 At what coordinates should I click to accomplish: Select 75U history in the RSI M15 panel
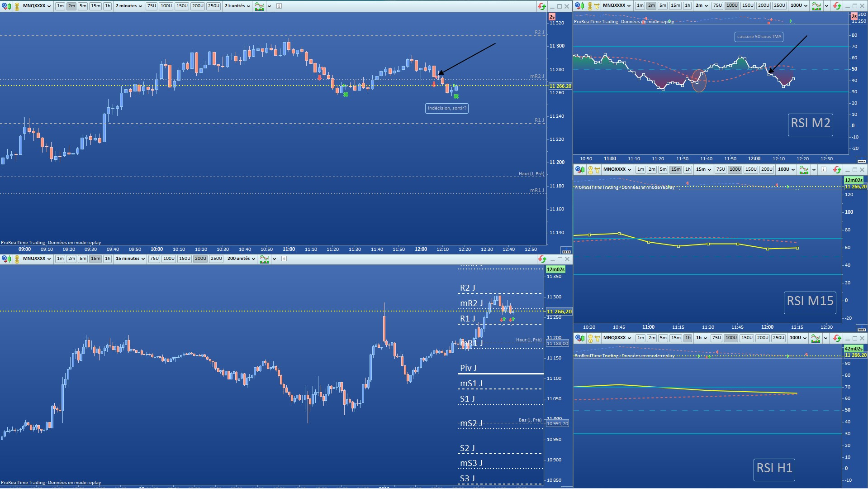click(x=721, y=169)
